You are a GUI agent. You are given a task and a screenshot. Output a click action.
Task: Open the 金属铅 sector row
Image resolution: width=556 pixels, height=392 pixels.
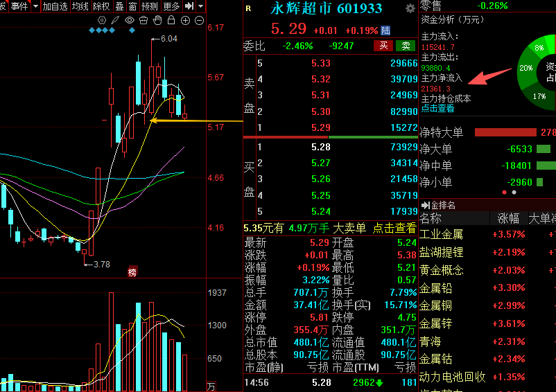(x=487, y=288)
